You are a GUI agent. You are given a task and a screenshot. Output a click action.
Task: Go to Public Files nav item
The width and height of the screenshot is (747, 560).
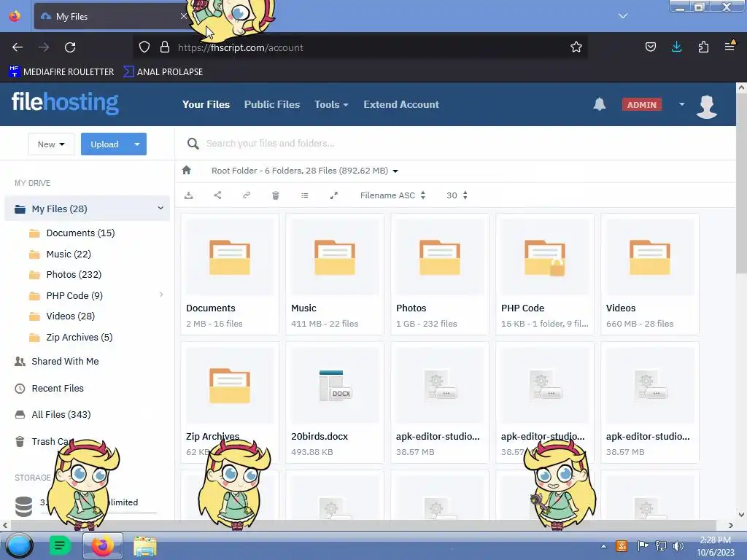(272, 104)
